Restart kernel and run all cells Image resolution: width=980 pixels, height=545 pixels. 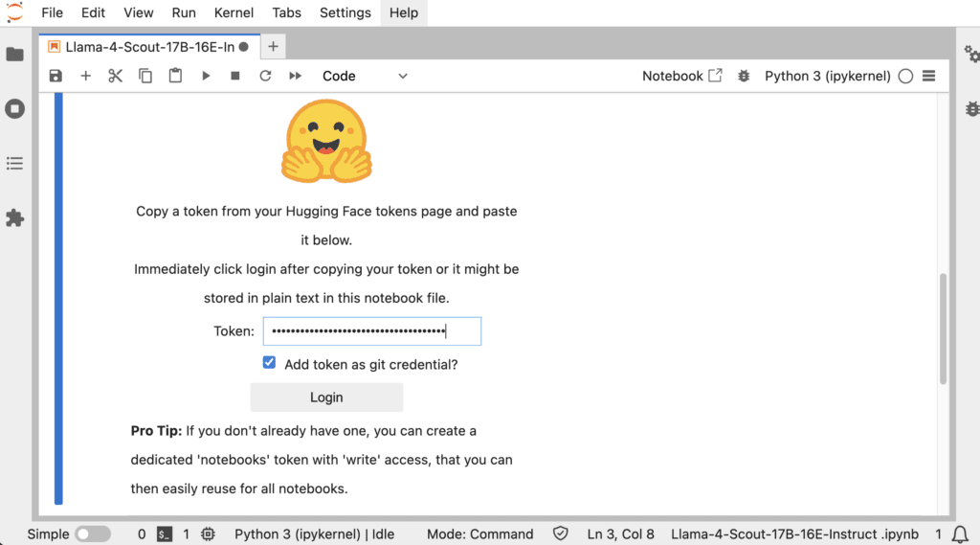295,76
